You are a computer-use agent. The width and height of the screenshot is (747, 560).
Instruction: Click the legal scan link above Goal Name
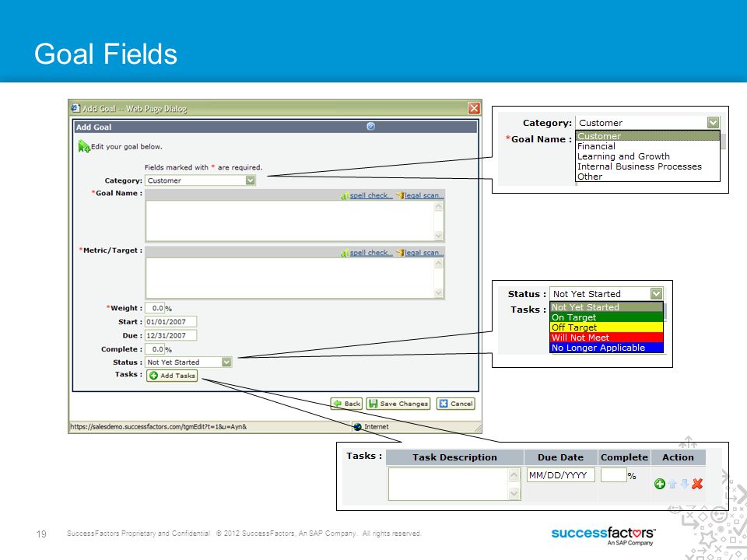(x=424, y=195)
